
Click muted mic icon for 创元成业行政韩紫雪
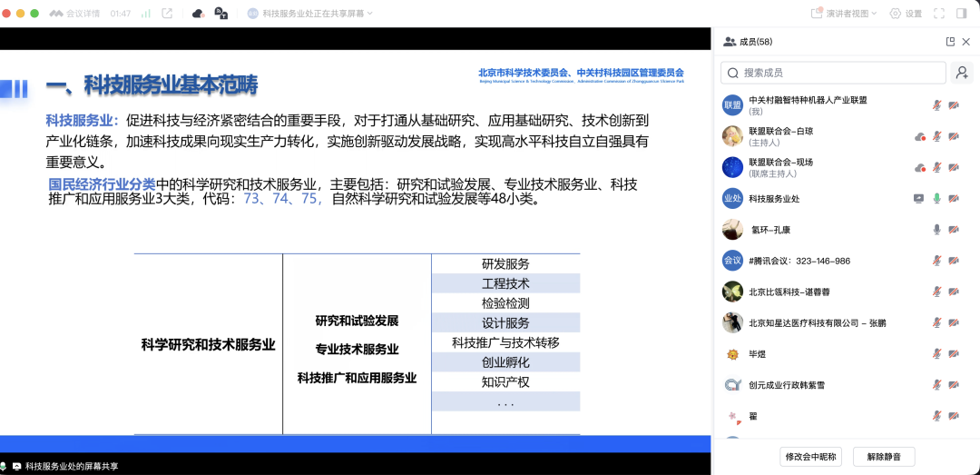936,385
